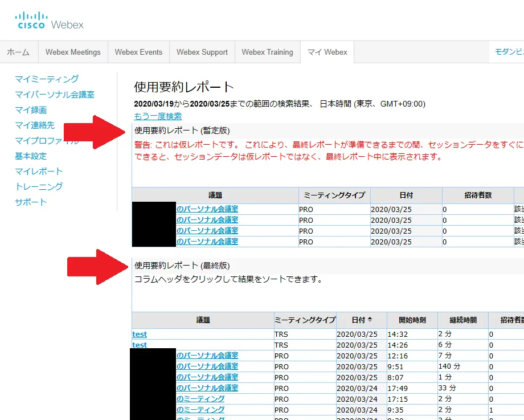This screenshot has height=420, width=524.
Task: Click the Cisco Webex logo
Action: 50,21
